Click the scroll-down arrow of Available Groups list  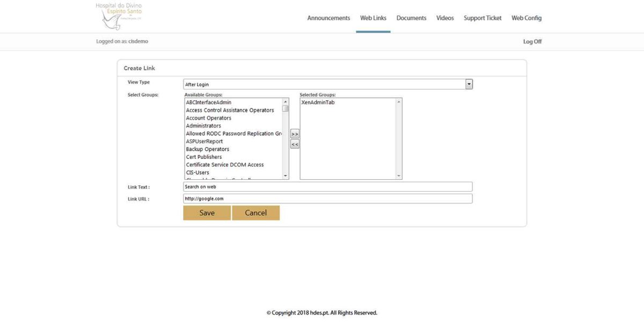[x=285, y=175]
